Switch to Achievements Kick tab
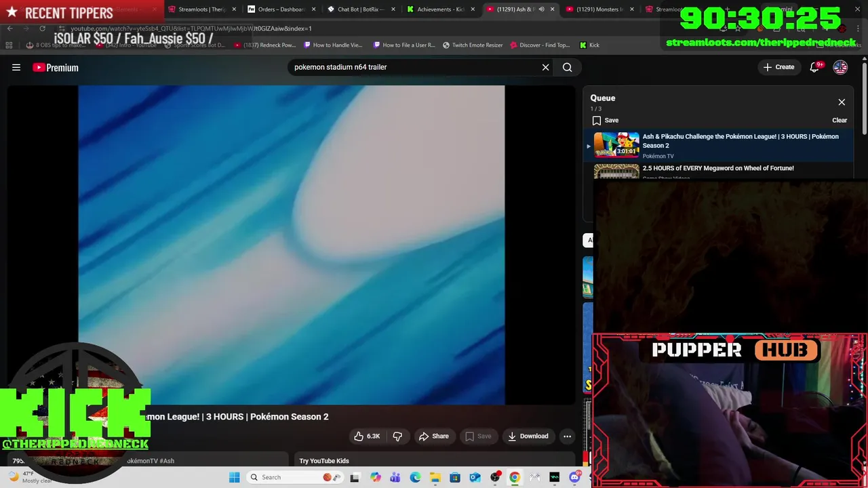Viewport: 868px width, 488px height. 441,9
